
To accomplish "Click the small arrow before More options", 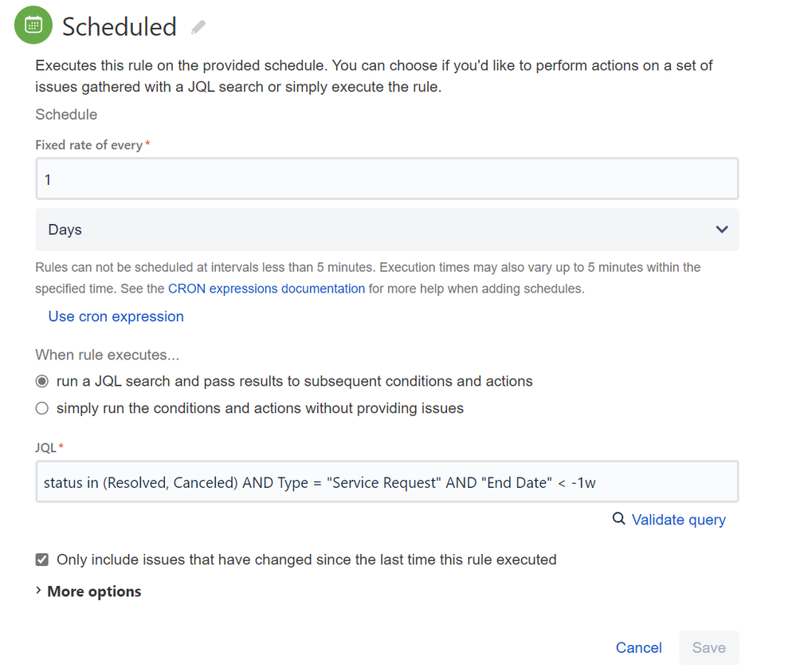I will pyautogui.click(x=39, y=591).
